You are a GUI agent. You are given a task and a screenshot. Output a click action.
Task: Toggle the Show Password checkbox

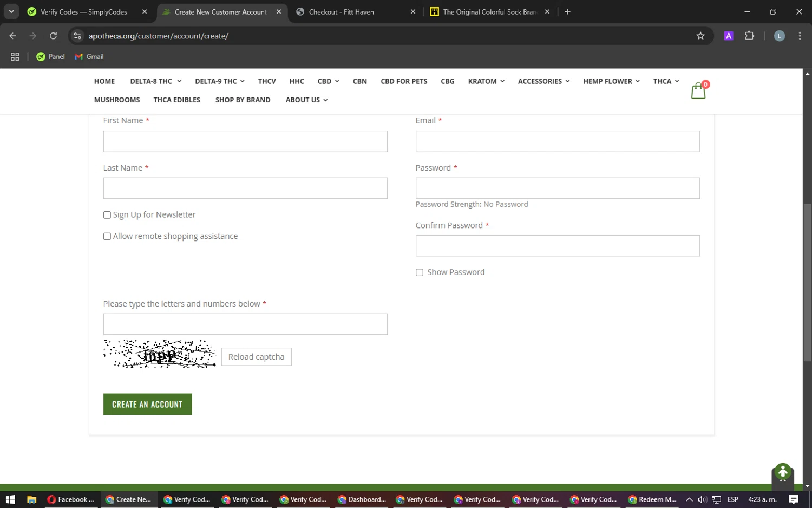tap(420, 272)
